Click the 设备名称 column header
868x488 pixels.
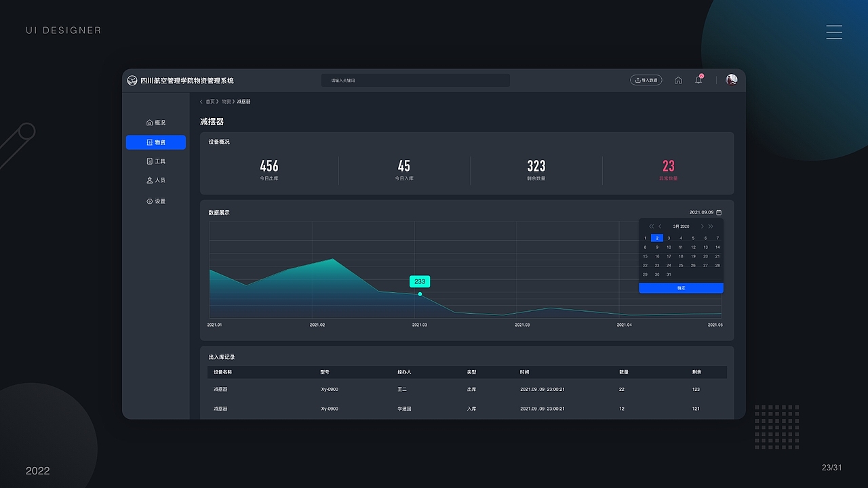[x=223, y=372]
